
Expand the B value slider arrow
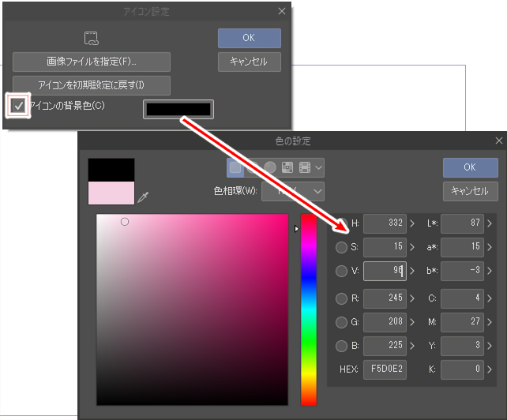[x=412, y=346]
